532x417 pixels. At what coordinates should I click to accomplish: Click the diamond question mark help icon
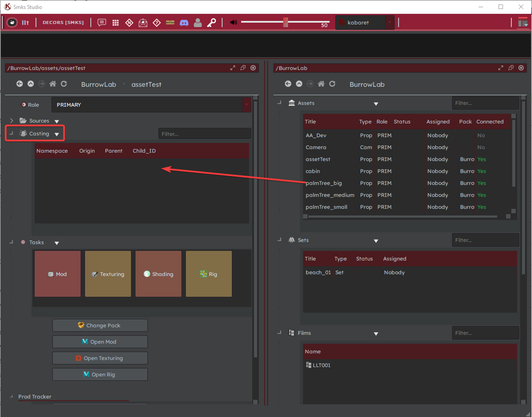pyautogui.click(x=157, y=23)
